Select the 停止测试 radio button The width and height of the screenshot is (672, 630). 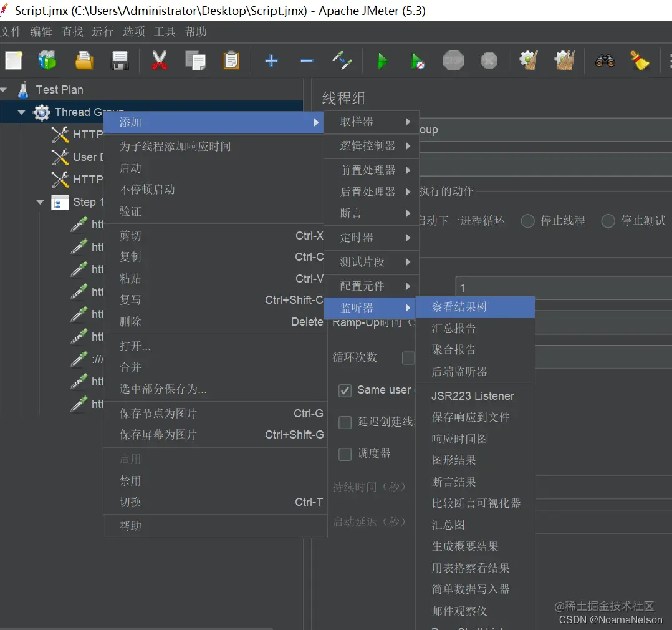(x=608, y=221)
